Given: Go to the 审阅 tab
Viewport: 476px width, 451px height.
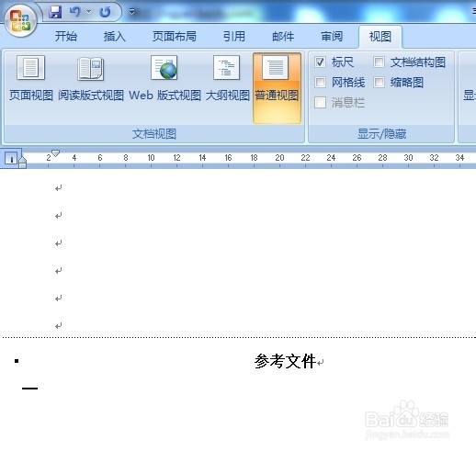Looking at the screenshot, I should coord(332,37).
